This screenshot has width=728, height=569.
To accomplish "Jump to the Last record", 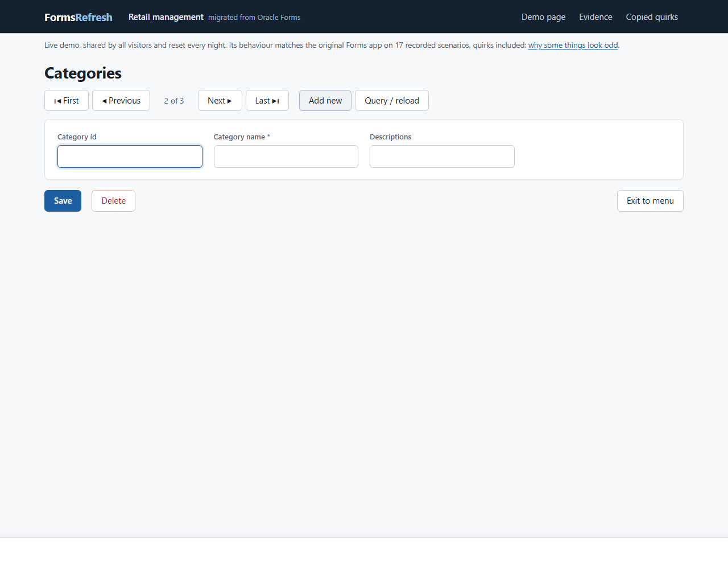I will (267, 101).
